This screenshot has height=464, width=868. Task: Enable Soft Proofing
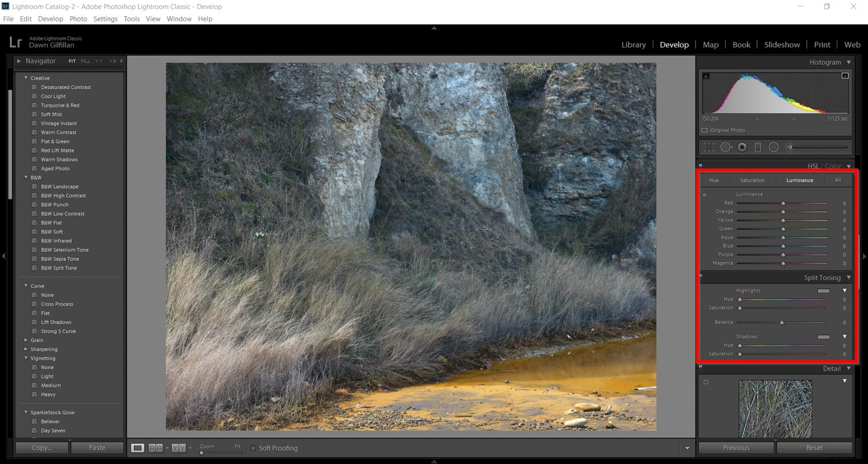pos(253,448)
